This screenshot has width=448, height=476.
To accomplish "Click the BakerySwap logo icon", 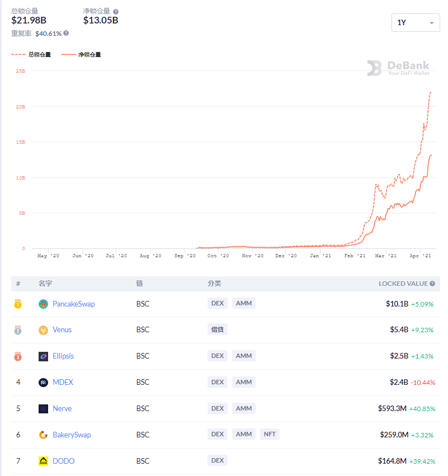I will click(x=44, y=435).
